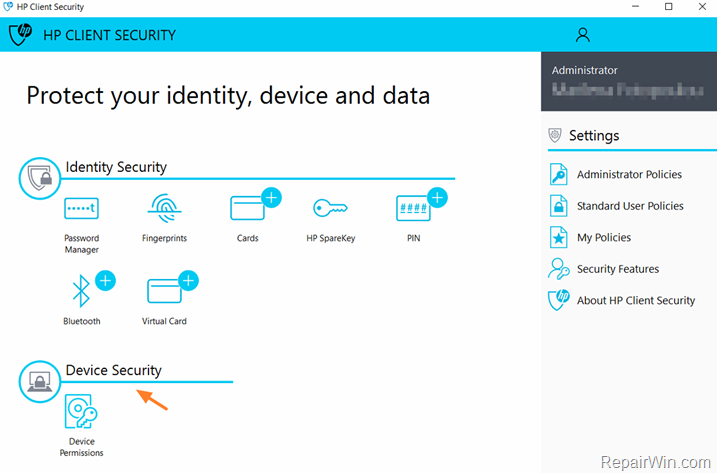Select the PIN label
717x473 pixels.
(x=413, y=238)
